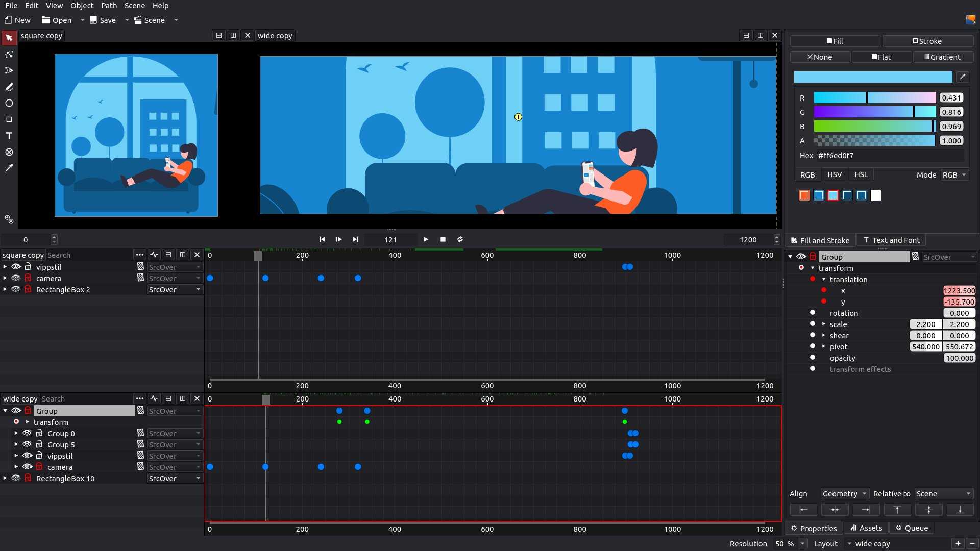Image resolution: width=980 pixels, height=551 pixels.
Task: Open the Relative to Scene dropdown
Action: coord(943,493)
